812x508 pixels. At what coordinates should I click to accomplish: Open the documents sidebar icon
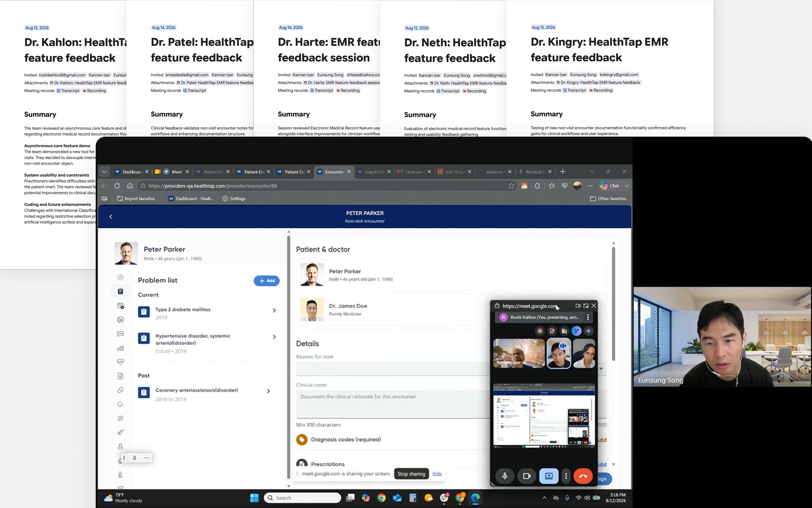pos(120,376)
